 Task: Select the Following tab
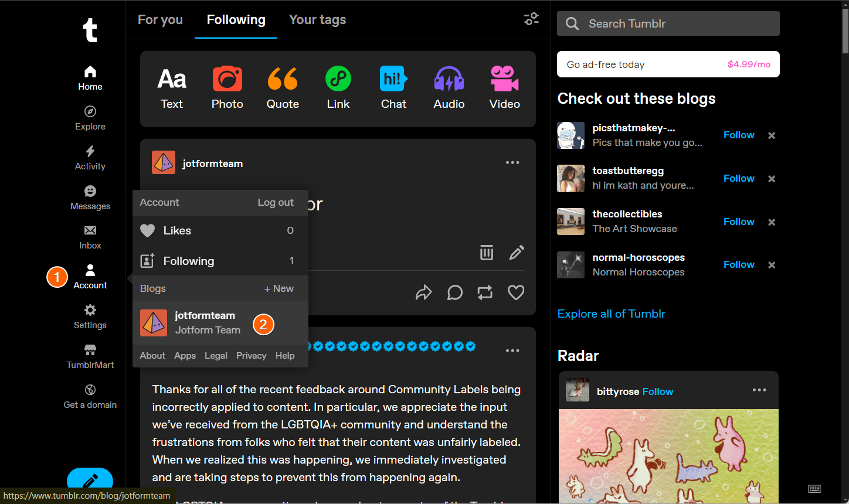pyautogui.click(x=236, y=19)
